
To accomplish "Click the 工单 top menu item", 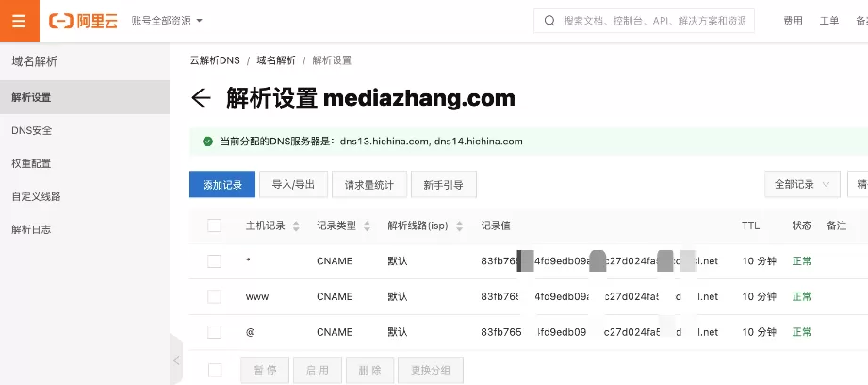I will (829, 21).
